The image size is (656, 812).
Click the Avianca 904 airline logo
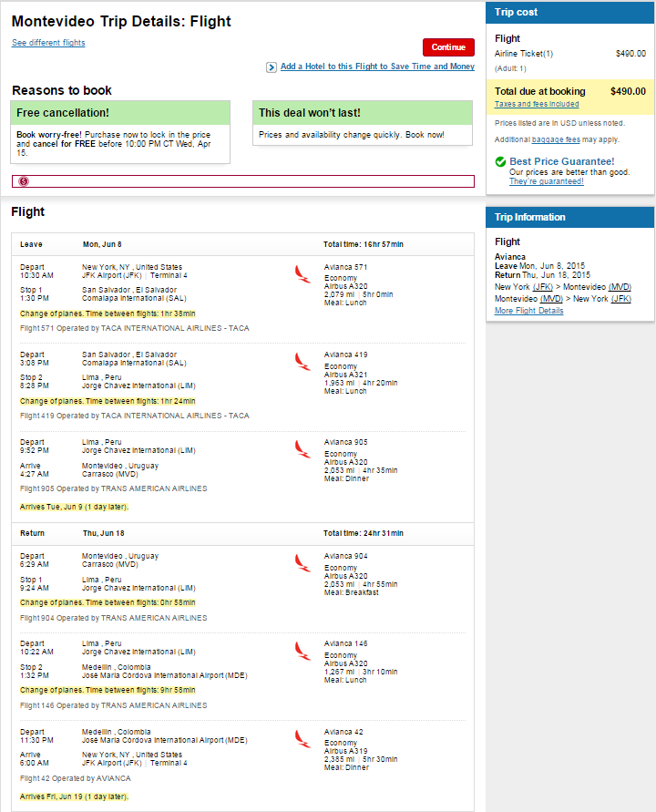click(x=302, y=563)
